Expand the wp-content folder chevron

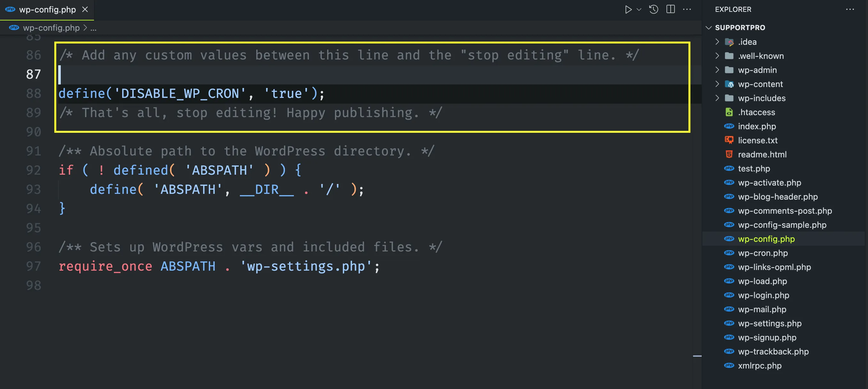pyautogui.click(x=717, y=84)
